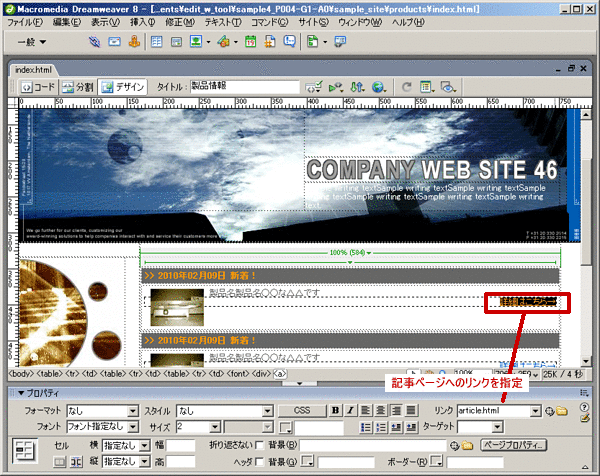The height and width of the screenshot is (476, 600).
Task: Switch to 分割 view
Action: tap(78, 87)
